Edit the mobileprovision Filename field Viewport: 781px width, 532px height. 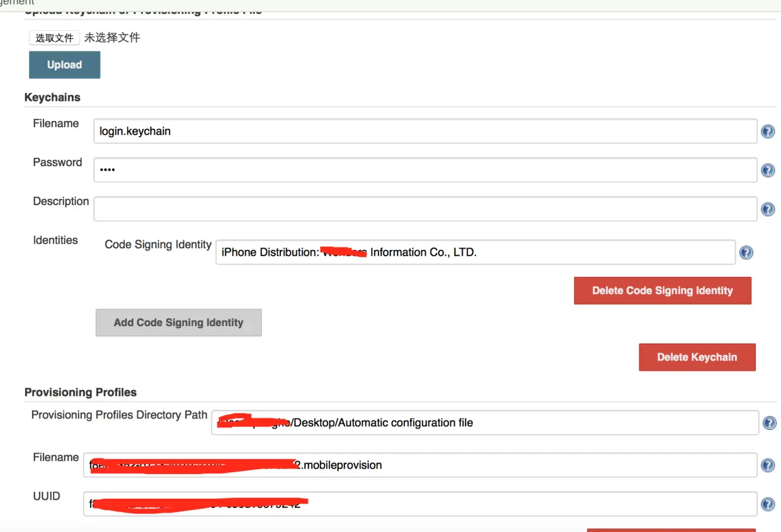pos(420,465)
